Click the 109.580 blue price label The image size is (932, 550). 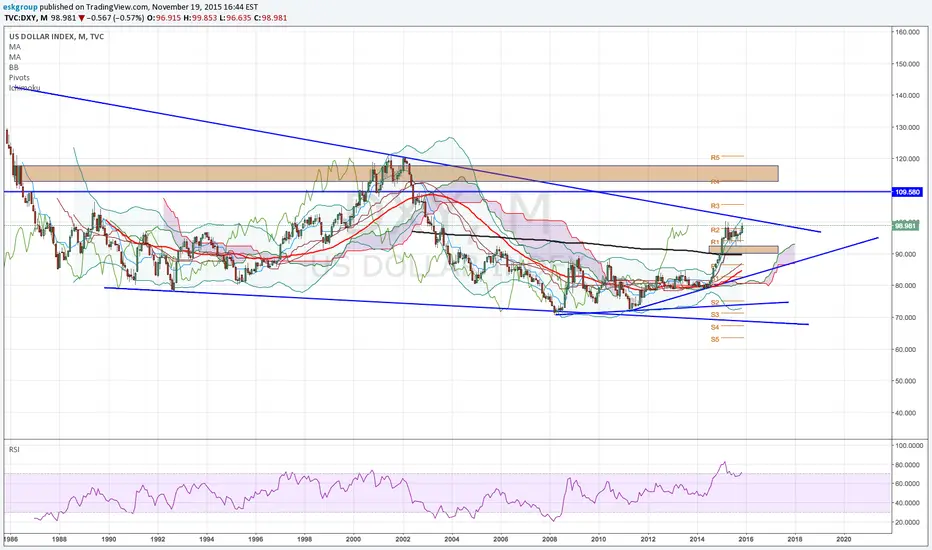tap(908, 192)
